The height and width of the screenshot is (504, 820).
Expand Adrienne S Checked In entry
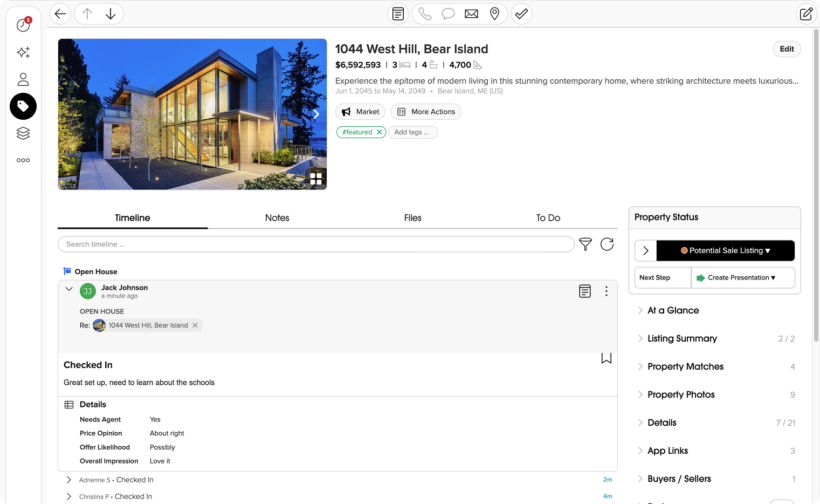coord(69,479)
